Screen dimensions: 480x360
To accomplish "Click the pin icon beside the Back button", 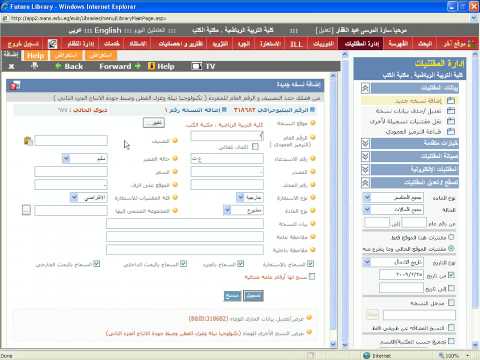I will point(34,66).
